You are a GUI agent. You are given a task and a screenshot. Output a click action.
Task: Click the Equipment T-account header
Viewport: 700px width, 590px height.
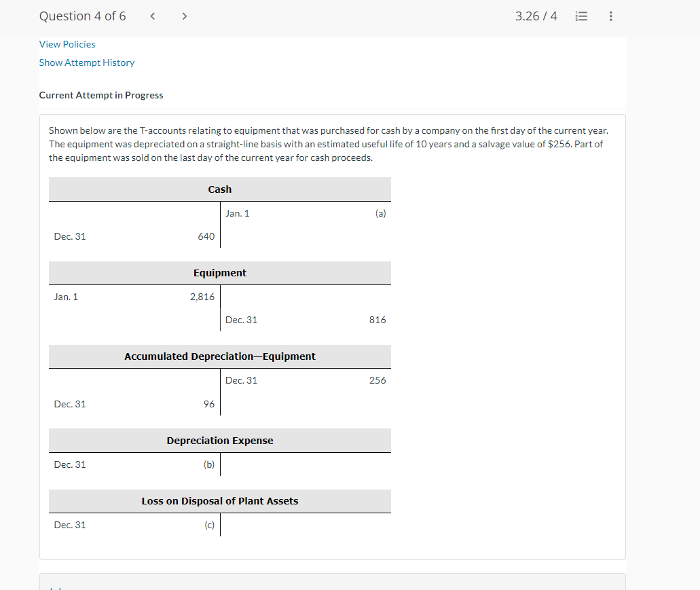coord(219,272)
